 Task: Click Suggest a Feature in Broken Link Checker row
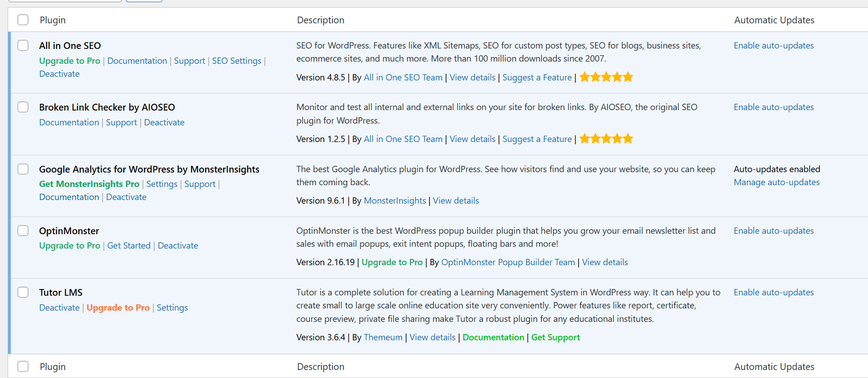[x=537, y=139]
